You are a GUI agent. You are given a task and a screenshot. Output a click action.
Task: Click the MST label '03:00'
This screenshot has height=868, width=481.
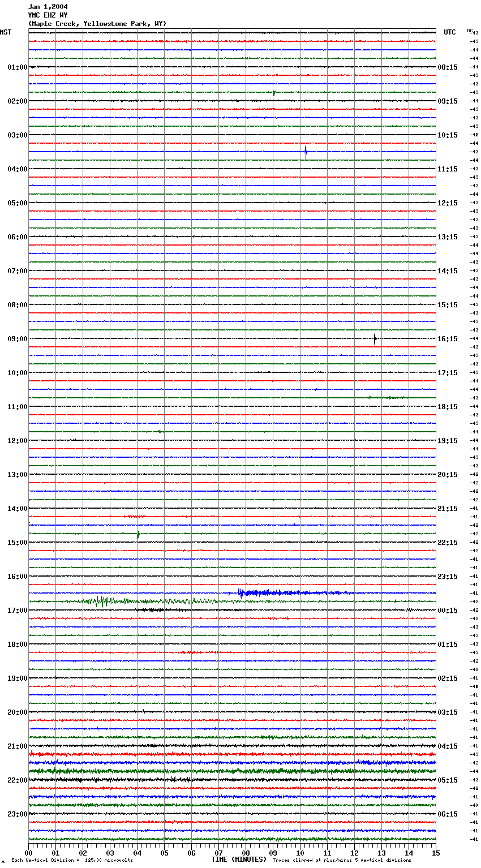coord(18,135)
